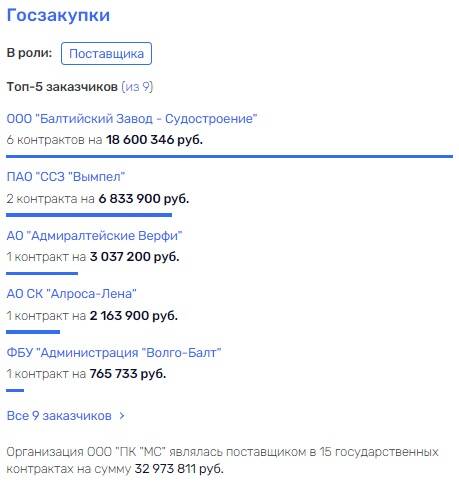Image resolution: width=459 pixels, height=484 pixels.
Task: Click the Вымпел contract amount bar
Action: pos(89,215)
